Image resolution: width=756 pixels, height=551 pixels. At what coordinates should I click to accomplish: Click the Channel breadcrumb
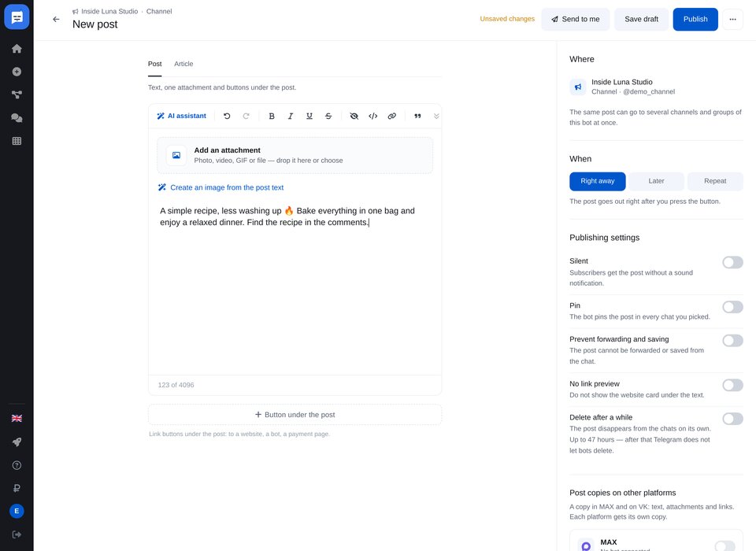pyautogui.click(x=159, y=12)
